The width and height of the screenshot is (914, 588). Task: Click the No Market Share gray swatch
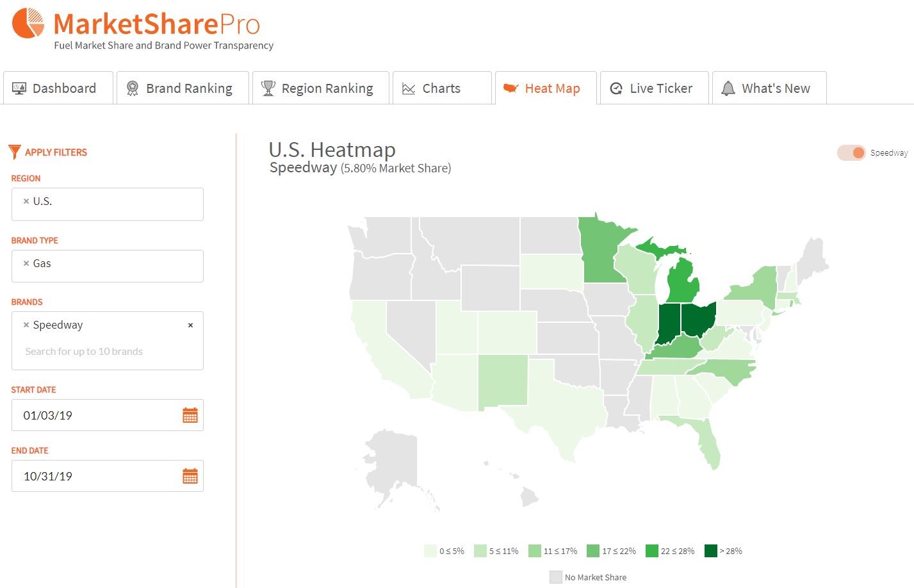tap(556, 577)
